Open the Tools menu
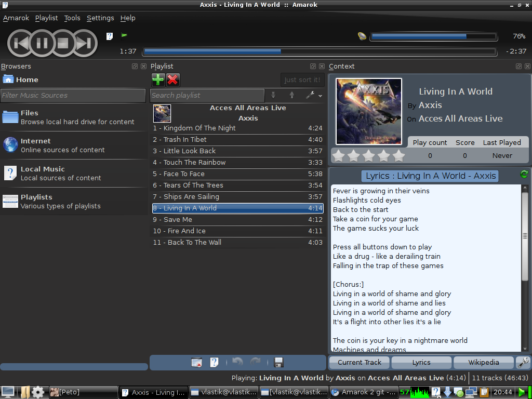The image size is (532, 399). tap(72, 18)
